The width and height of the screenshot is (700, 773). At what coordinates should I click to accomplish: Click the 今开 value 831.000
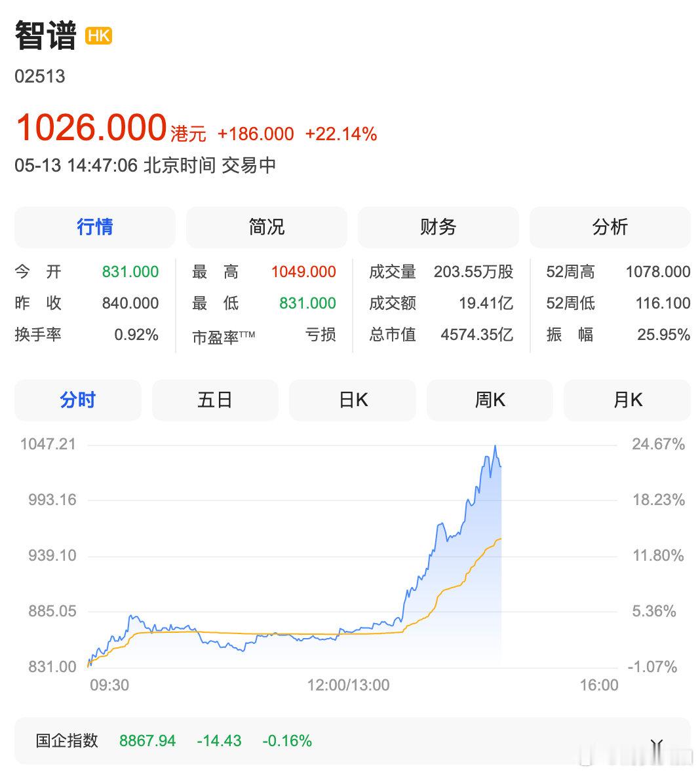[x=130, y=272]
